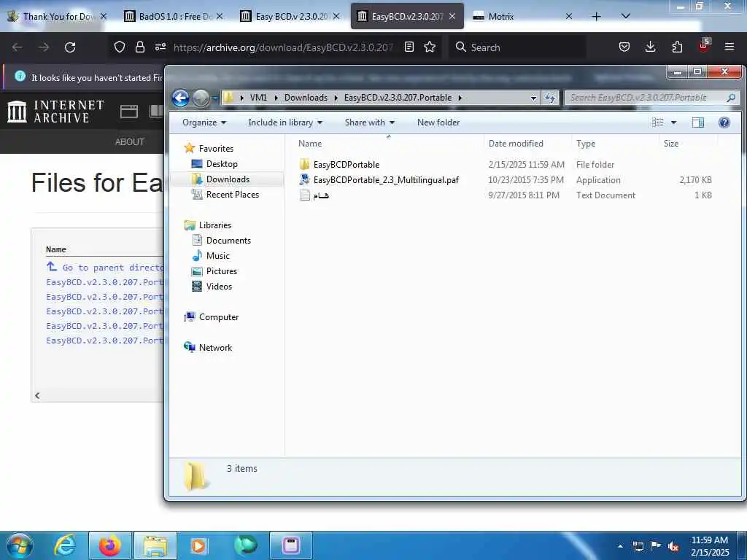Open the view options dropdown arrow
This screenshot has width=747, height=560.
pos(673,122)
